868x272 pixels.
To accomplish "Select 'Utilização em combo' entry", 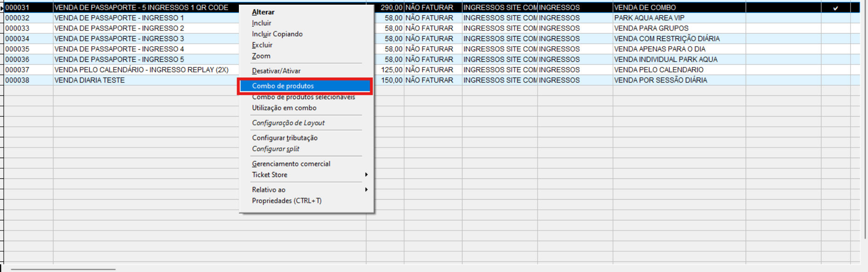I will pyautogui.click(x=284, y=108).
